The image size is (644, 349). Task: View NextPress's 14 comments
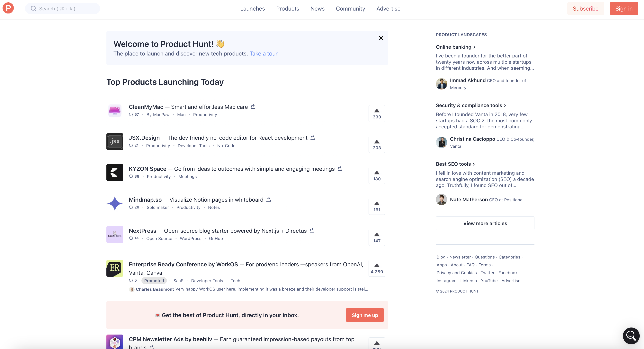(134, 238)
